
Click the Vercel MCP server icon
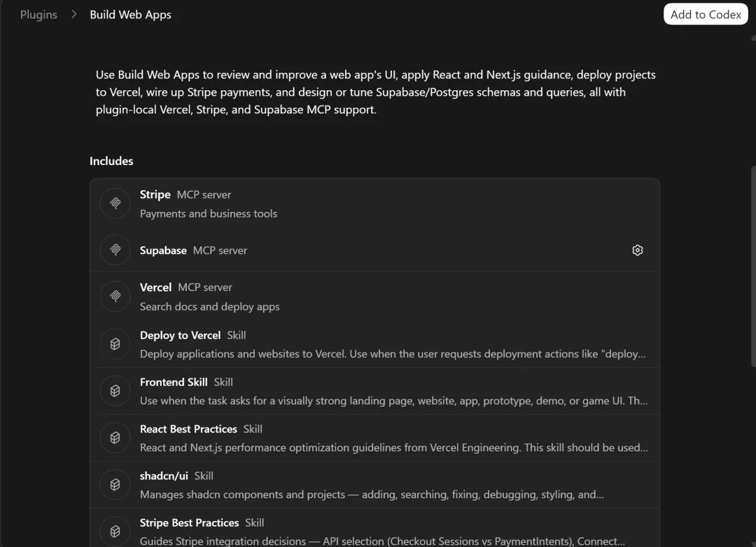[115, 297]
